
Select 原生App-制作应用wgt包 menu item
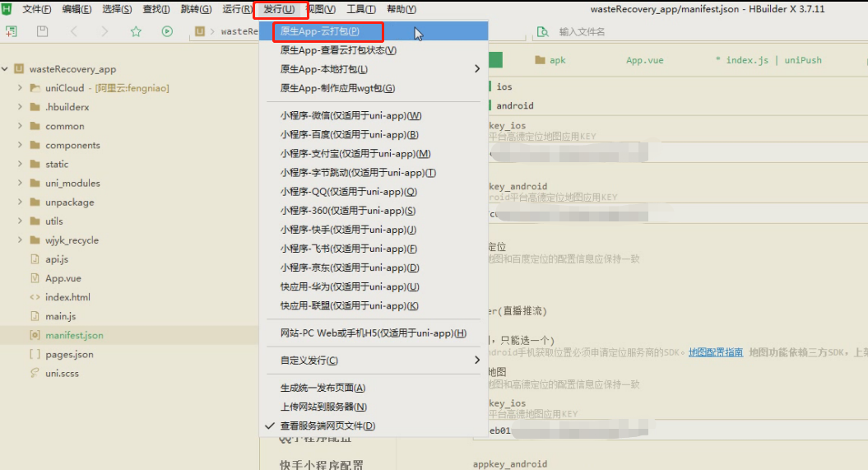click(374, 88)
